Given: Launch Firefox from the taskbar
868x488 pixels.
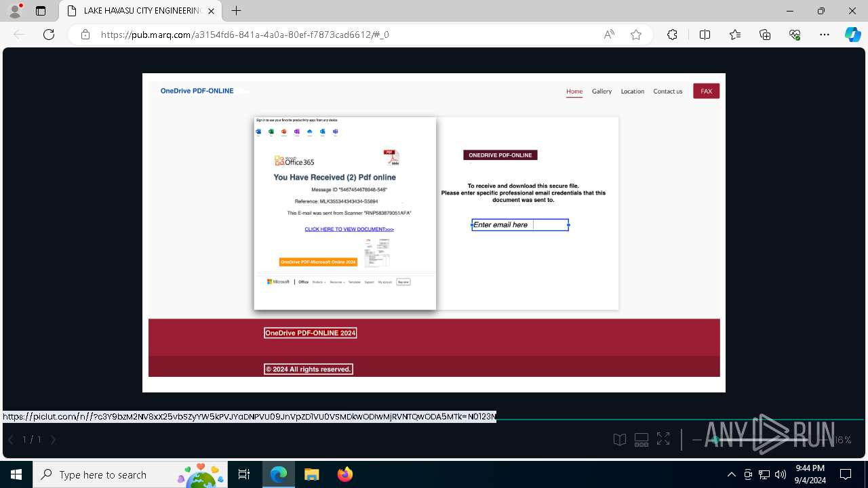Looking at the screenshot, I should [x=345, y=474].
